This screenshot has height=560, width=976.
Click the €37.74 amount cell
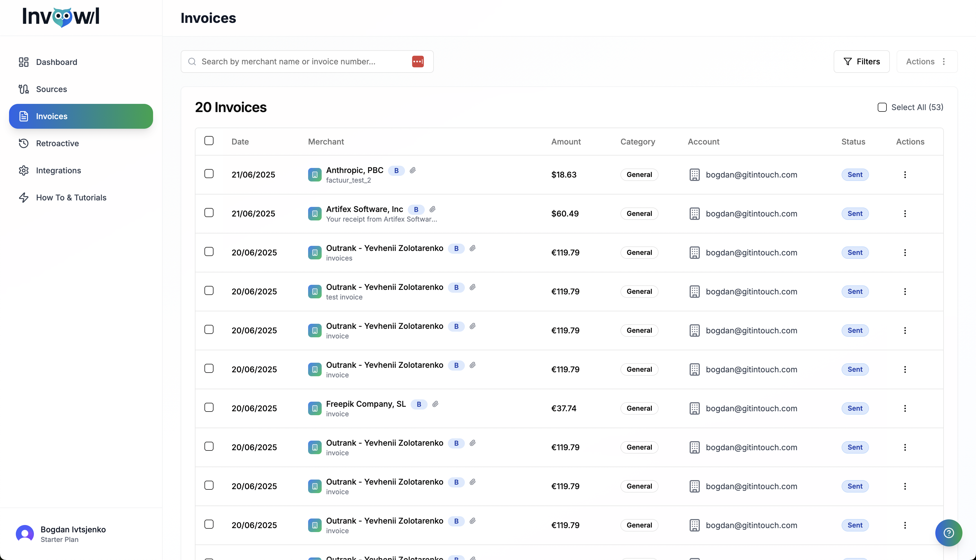click(x=564, y=408)
